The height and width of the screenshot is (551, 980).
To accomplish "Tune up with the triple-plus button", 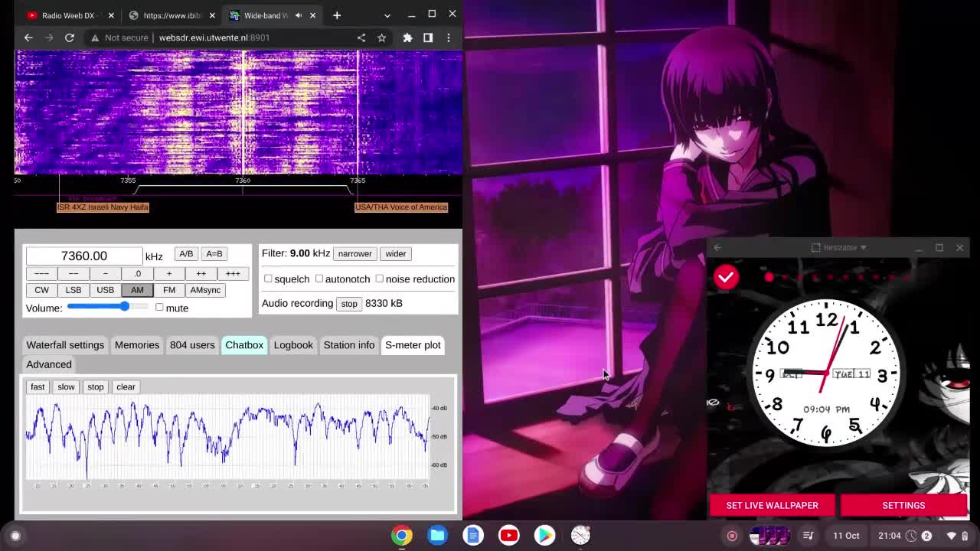I will (233, 273).
